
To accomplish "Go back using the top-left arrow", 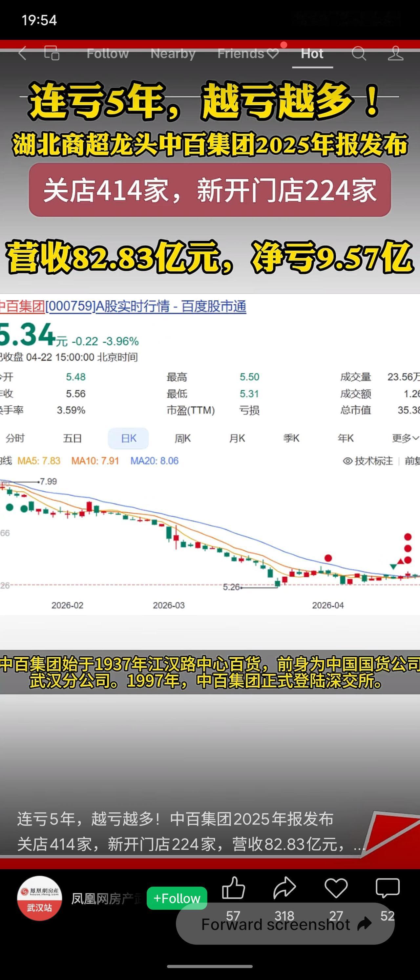I will tap(22, 53).
